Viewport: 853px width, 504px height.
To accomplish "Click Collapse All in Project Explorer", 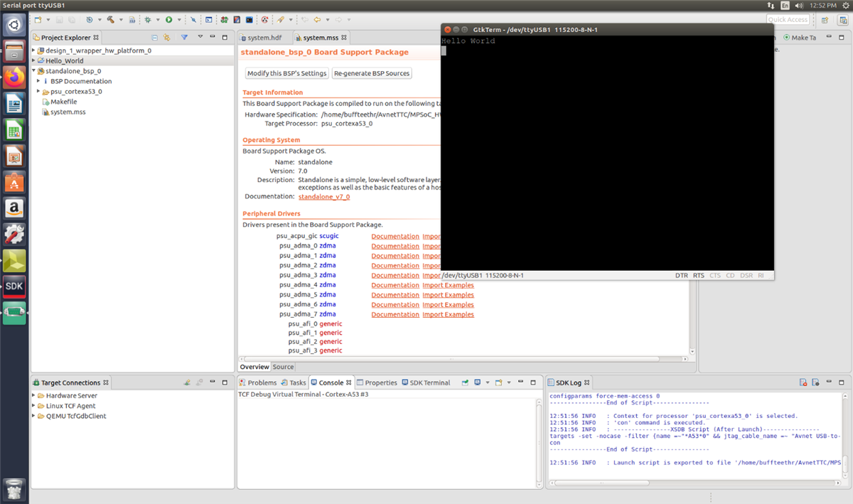I will (155, 38).
